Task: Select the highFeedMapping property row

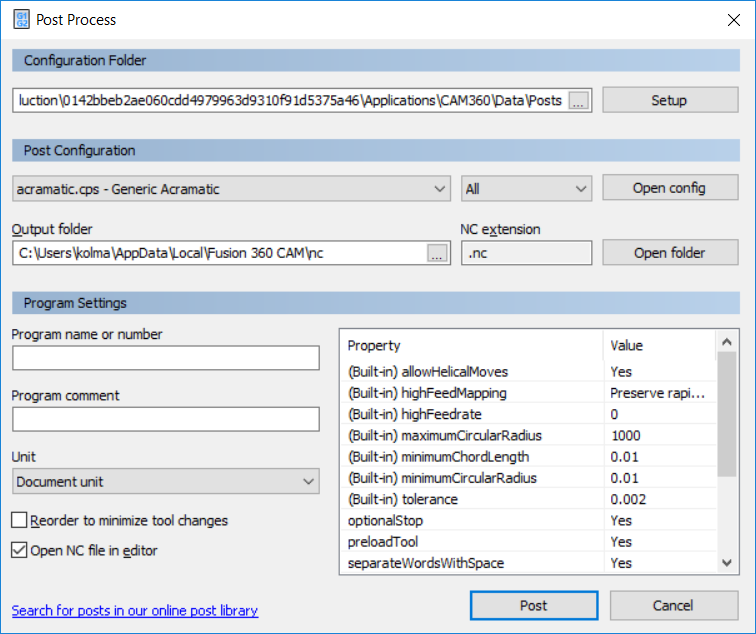Action: 427,393
